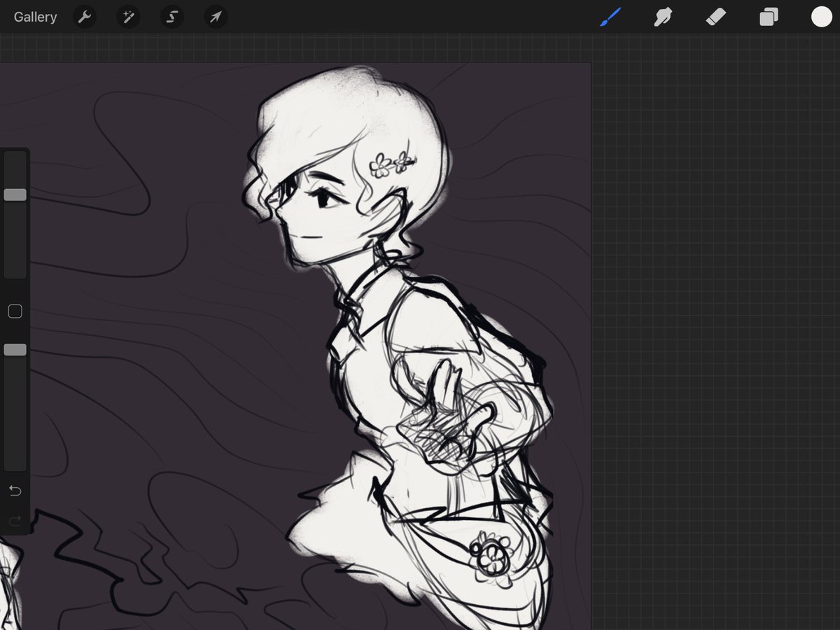Redo the last undone stroke
Viewport: 840px width, 630px height.
(x=15, y=520)
